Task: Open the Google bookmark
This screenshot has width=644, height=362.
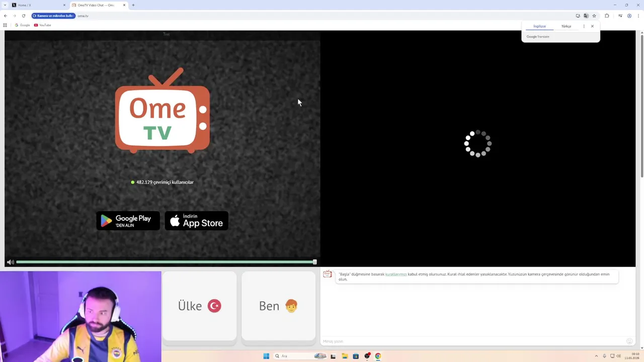Action: click(22, 25)
